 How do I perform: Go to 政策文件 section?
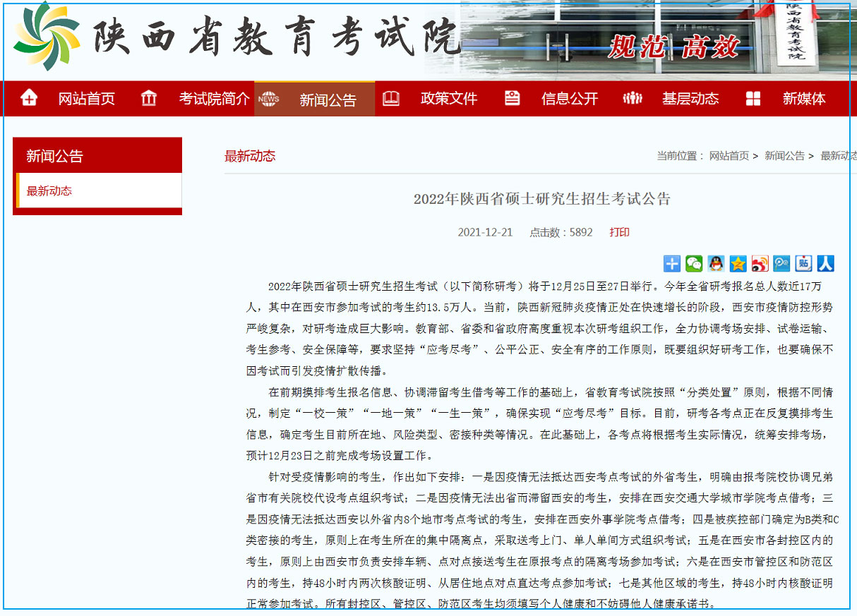point(448,99)
